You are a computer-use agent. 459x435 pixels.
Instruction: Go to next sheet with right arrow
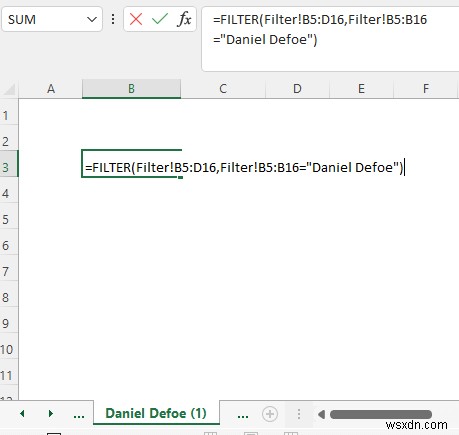51,414
